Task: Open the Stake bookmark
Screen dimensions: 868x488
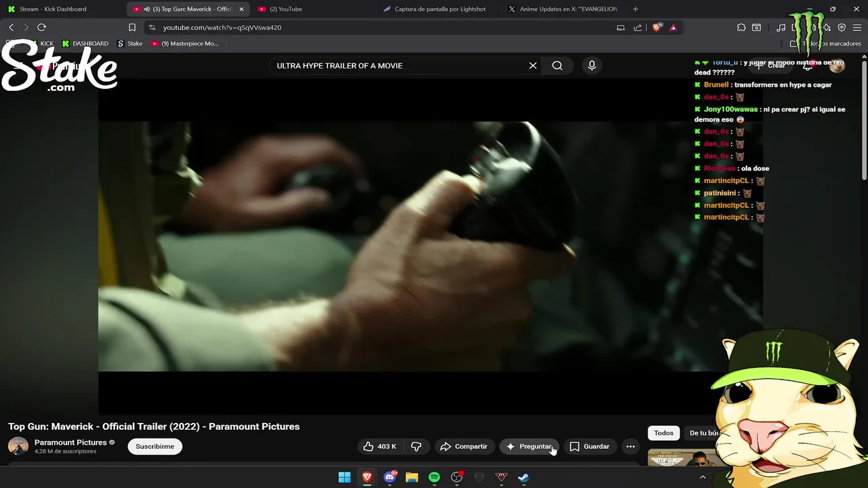Action: [130, 43]
